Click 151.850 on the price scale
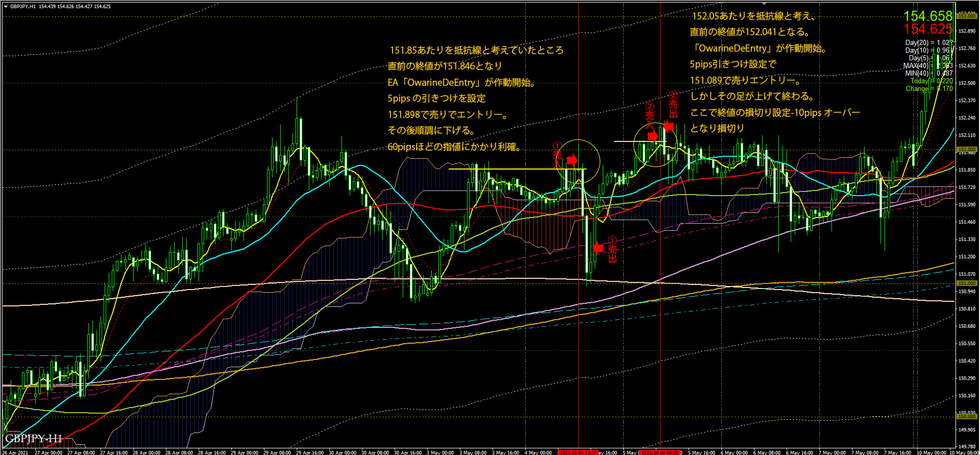980x455 pixels. [x=967, y=170]
